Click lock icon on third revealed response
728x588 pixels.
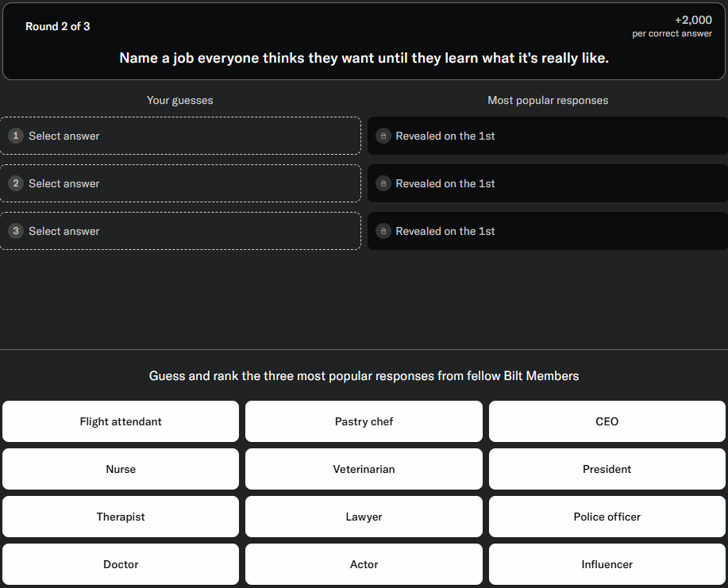(x=383, y=231)
